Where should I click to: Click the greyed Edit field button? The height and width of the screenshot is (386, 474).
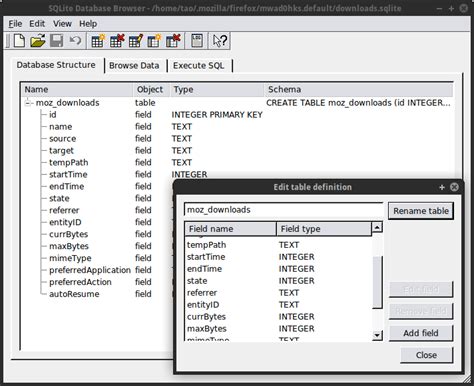421,289
